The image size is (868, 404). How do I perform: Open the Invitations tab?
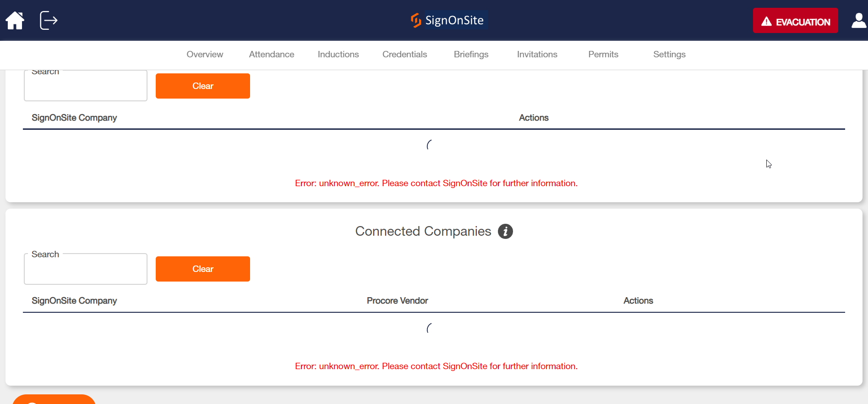tap(537, 54)
